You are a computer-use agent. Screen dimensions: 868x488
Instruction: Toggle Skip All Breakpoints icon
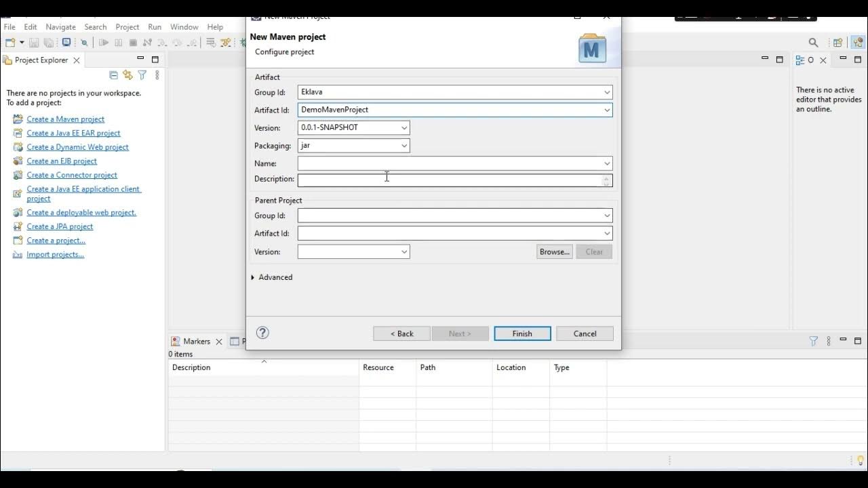84,43
